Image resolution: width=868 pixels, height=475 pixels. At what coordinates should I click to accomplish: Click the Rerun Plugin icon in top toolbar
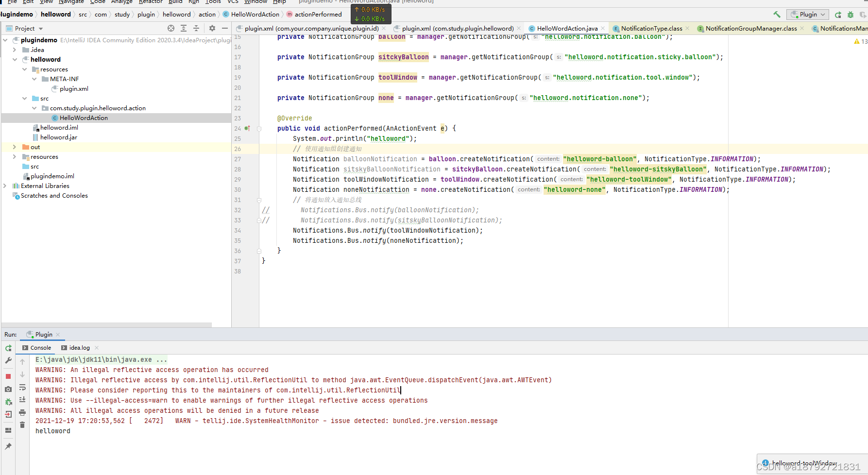[x=838, y=15]
